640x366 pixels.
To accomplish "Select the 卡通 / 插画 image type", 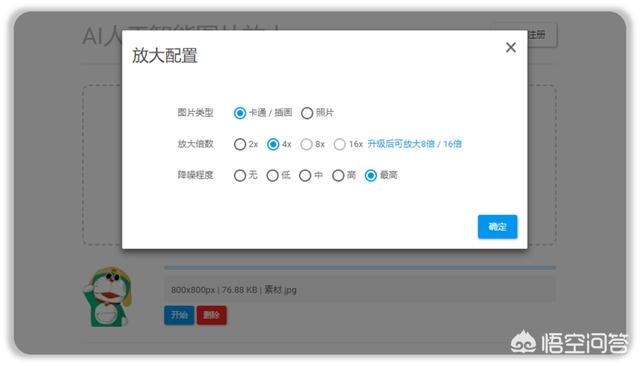I will coord(240,113).
